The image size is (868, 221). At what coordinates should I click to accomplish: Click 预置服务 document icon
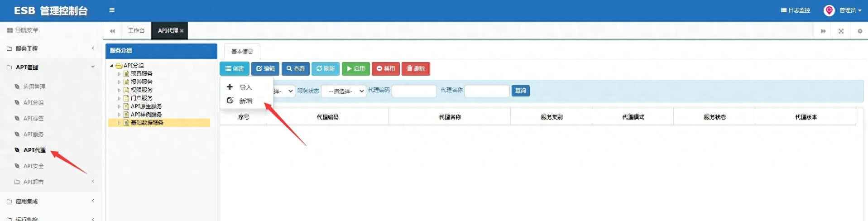126,74
